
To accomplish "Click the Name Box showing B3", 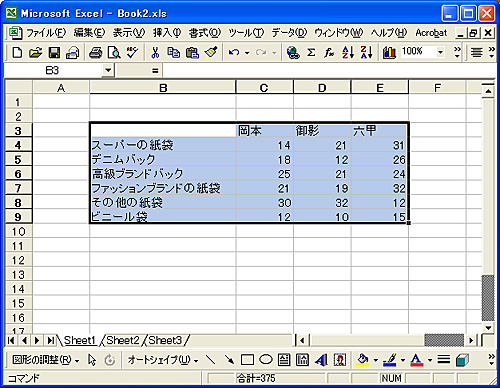I will [53, 70].
